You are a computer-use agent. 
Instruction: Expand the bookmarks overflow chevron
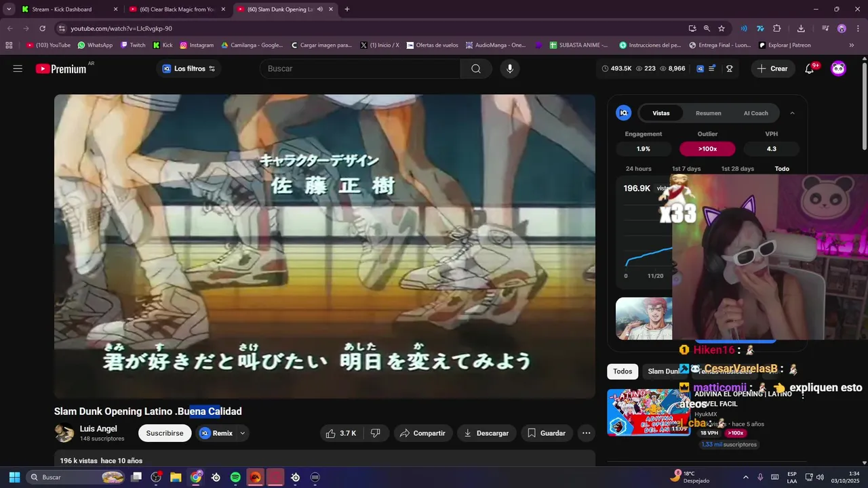pyautogui.click(x=852, y=45)
